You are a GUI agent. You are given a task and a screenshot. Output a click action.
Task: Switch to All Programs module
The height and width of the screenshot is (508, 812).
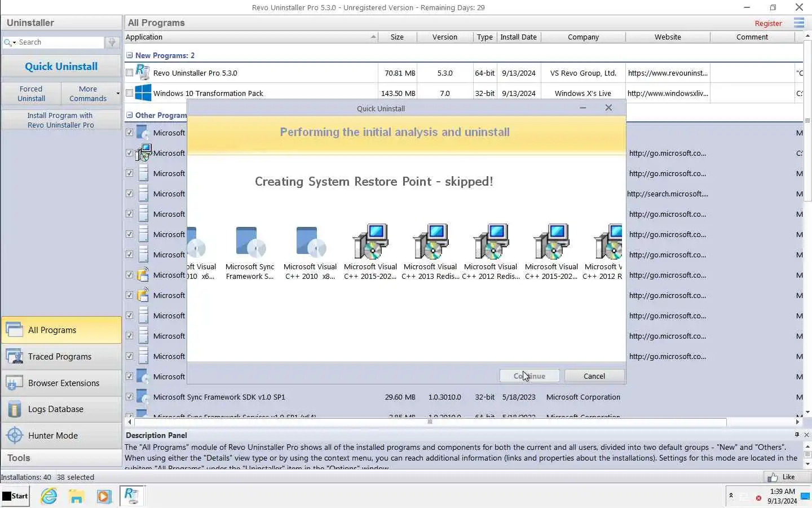pyautogui.click(x=61, y=330)
